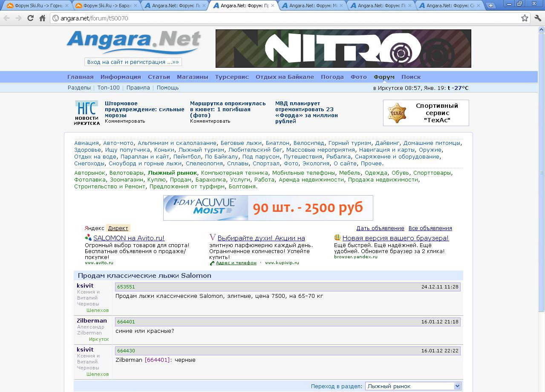Viewport: 545px width, 392px height.
Task: Go to browser home page icon
Action: tap(42, 18)
